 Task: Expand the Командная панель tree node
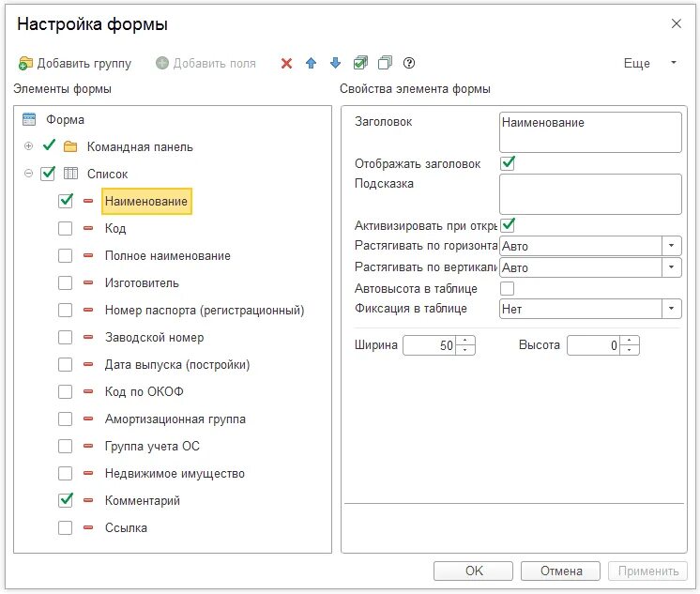[28, 146]
